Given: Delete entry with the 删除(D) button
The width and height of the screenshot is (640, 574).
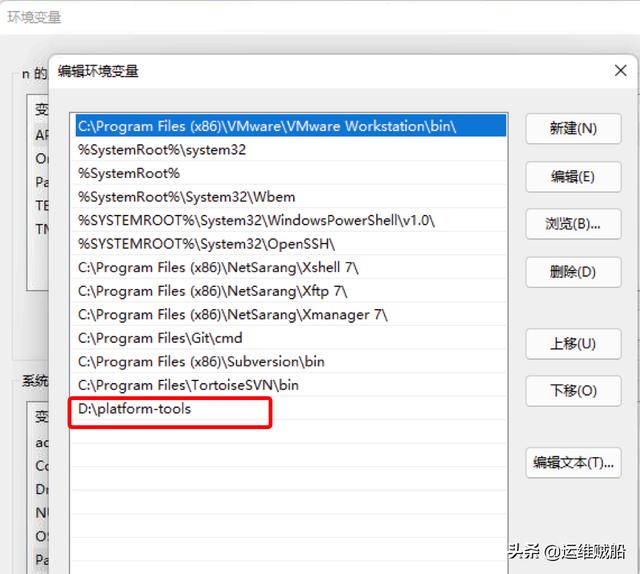Looking at the screenshot, I should tap(573, 272).
